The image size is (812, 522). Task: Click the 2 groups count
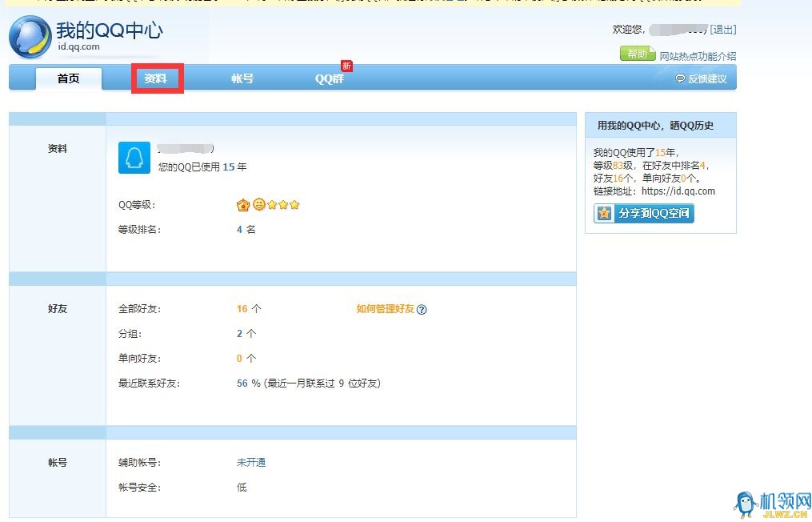point(239,334)
